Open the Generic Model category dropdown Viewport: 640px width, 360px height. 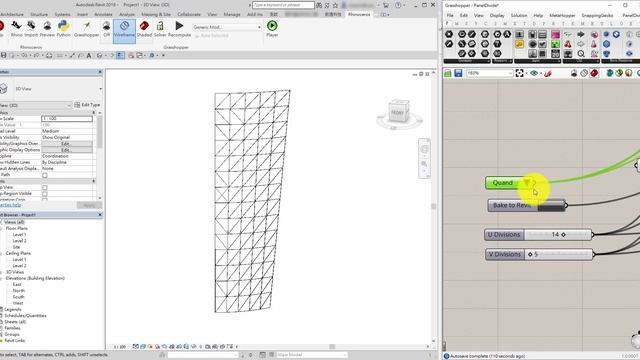pyautogui.click(x=227, y=27)
